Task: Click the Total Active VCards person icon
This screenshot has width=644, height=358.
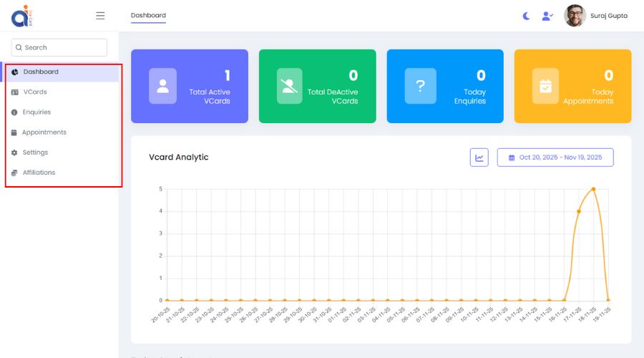Action: pos(162,86)
